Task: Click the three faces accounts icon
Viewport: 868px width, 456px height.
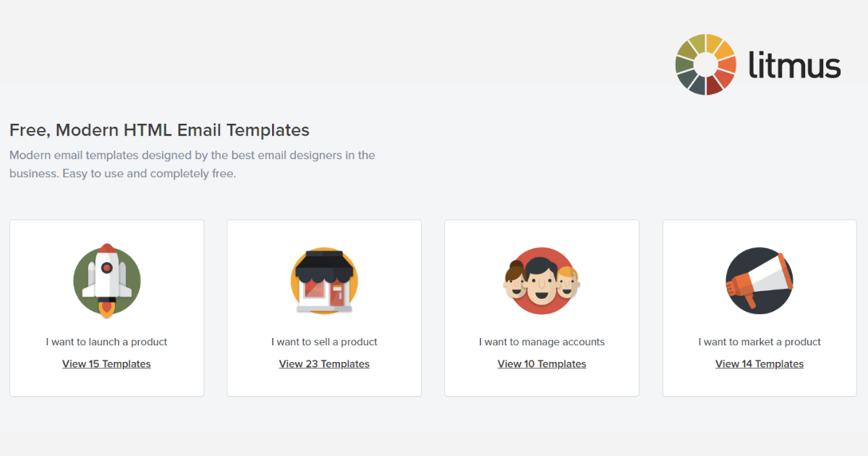Action: [x=542, y=281]
